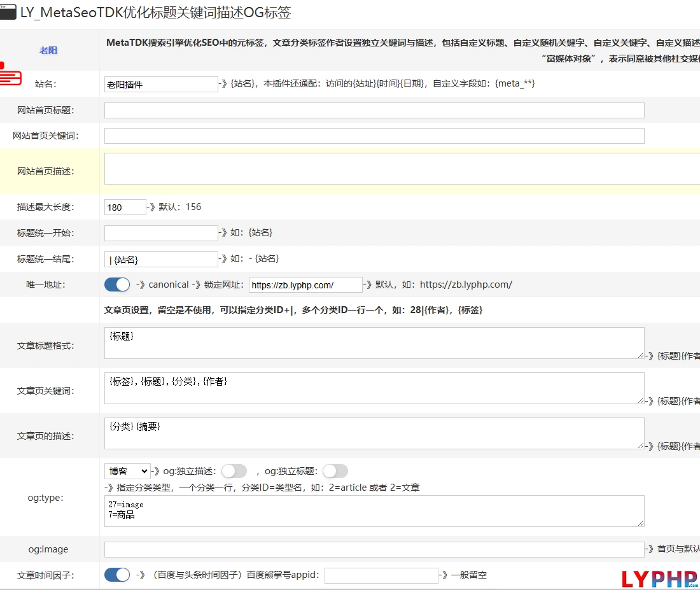This screenshot has height=590, width=700.
Task: Click the og:image input field
Action: point(374,549)
